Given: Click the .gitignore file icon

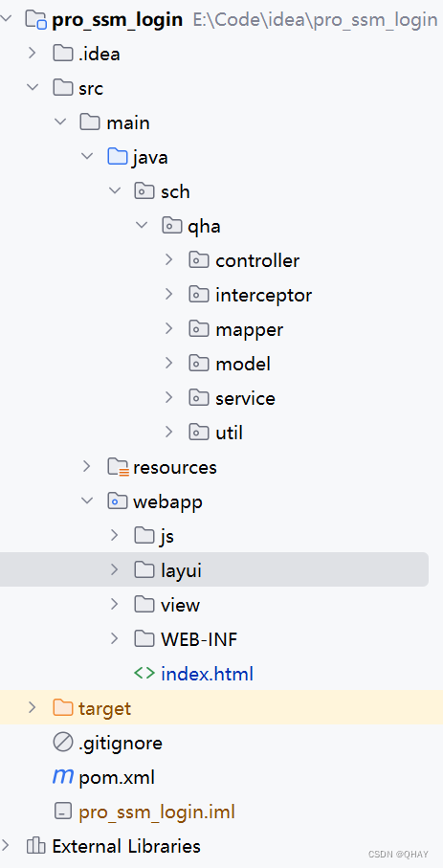Looking at the screenshot, I should coord(62,743).
